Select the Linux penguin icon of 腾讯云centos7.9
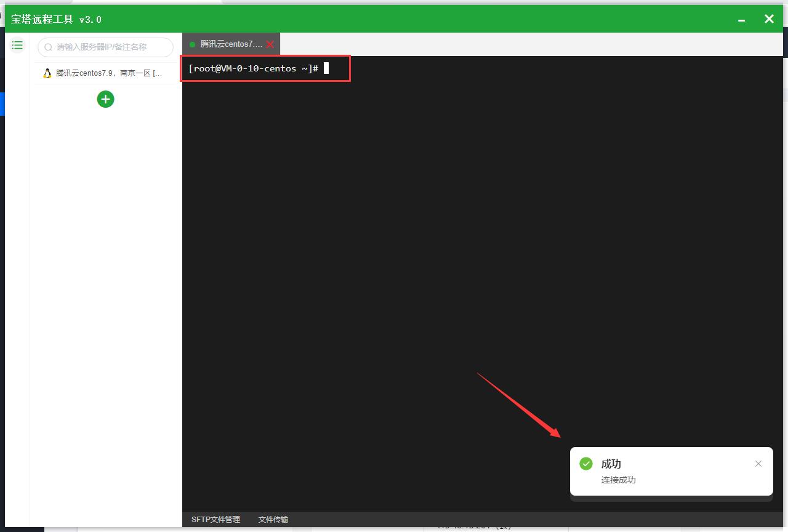Image resolution: width=788 pixels, height=532 pixels. tap(47, 73)
